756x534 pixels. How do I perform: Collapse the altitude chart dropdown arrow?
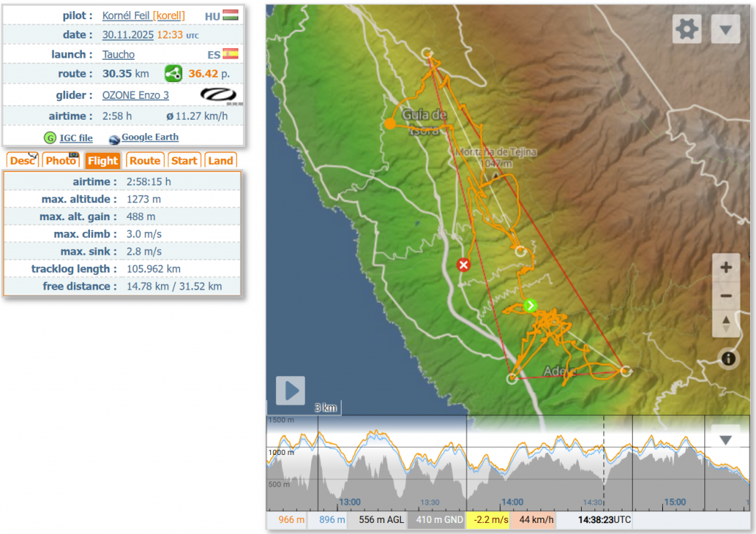click(725, 440)
